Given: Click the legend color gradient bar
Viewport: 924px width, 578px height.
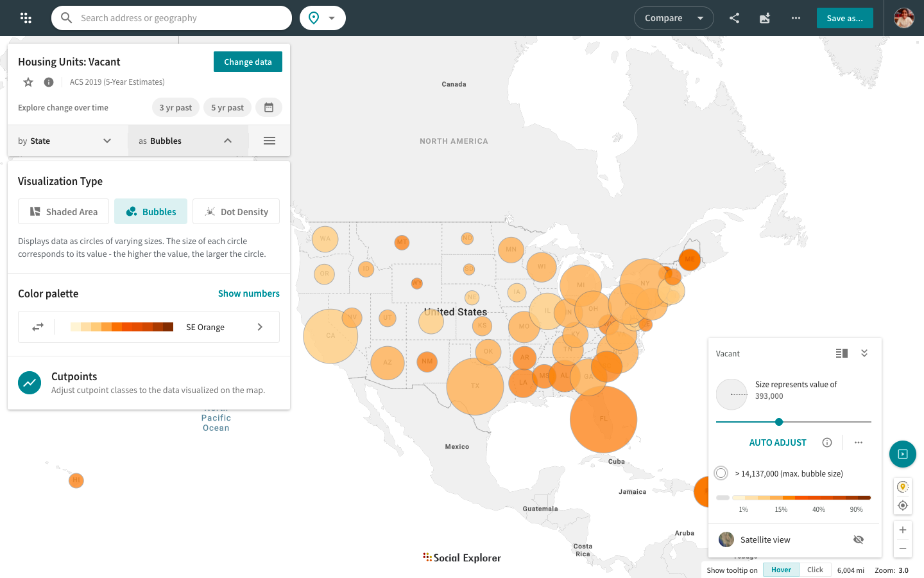Looking at the screenshot, I should click(801, 497).
